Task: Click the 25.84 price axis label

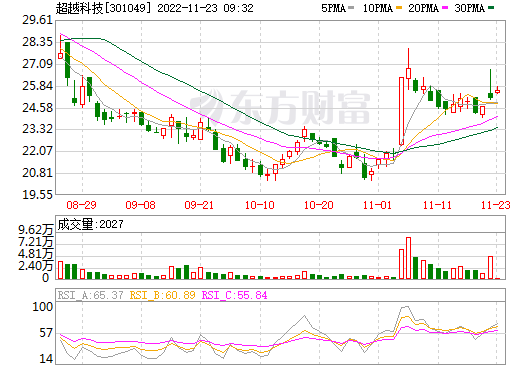Action: tap(37, 86)
